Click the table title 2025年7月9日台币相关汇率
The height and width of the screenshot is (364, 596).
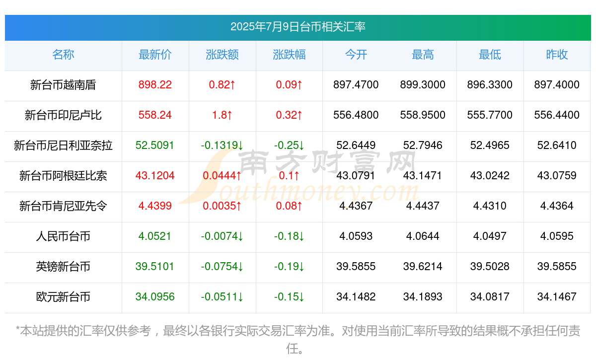[298, 27]
